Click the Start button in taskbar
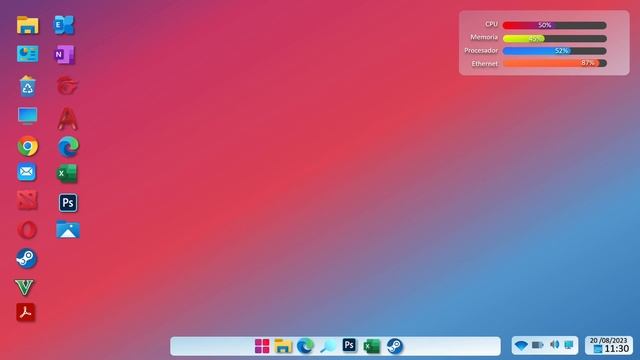Viewport: 640px width, 360px height. [x=262, y=346]
